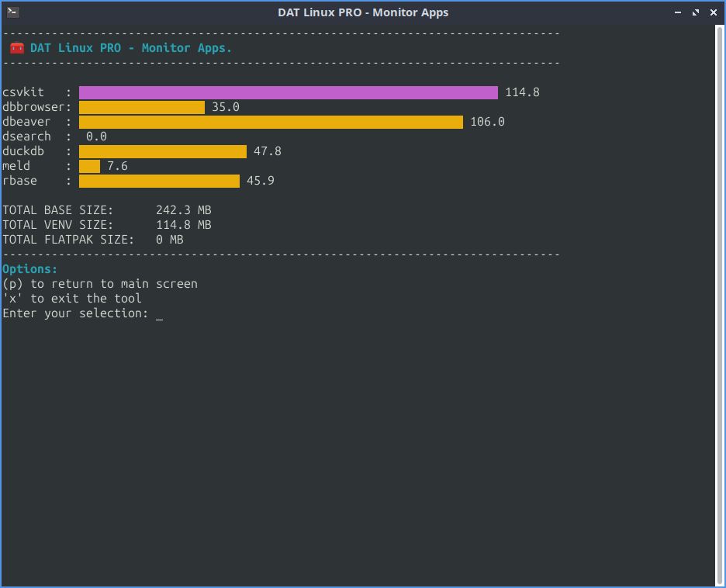Select the csvkit app label
Image resolution: width=726 pixels, height=588 pixels.
pos(23,92)
